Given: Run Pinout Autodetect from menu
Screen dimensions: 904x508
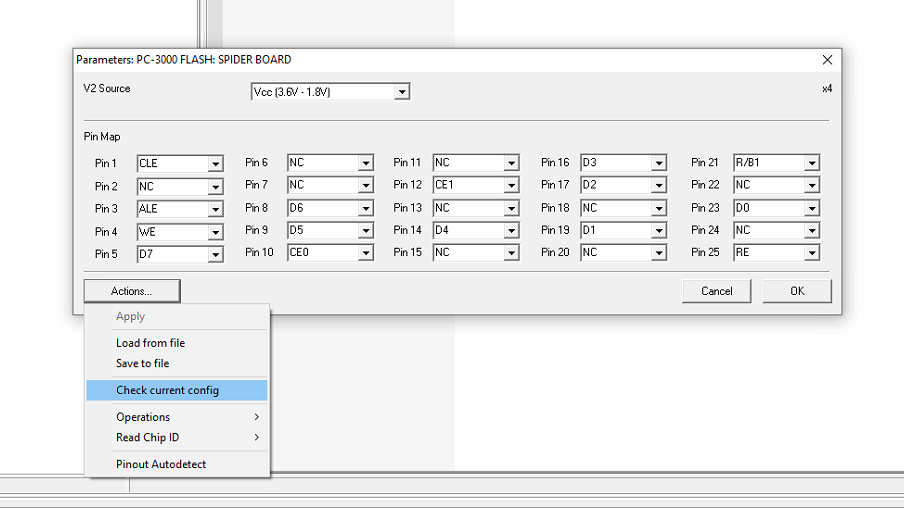Looking at the screenshot, I should 161,464.
